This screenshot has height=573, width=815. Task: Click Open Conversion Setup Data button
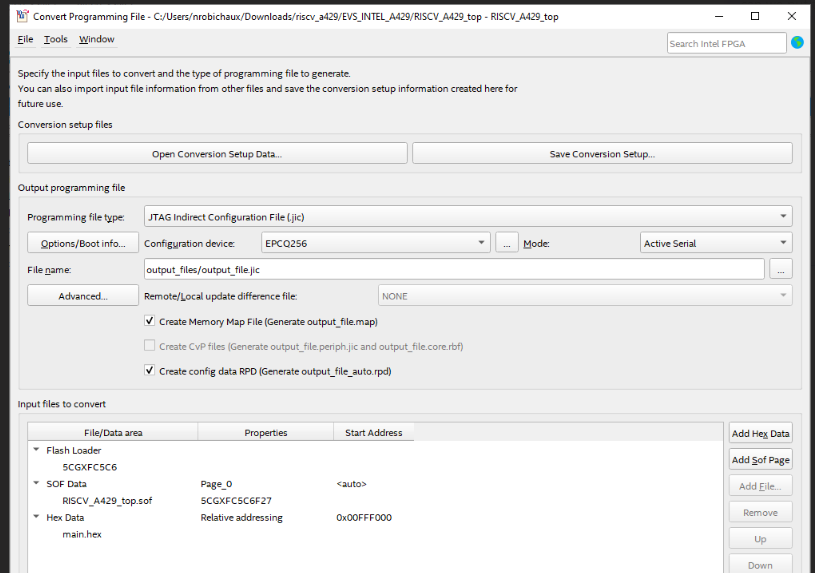pos(217,154)
